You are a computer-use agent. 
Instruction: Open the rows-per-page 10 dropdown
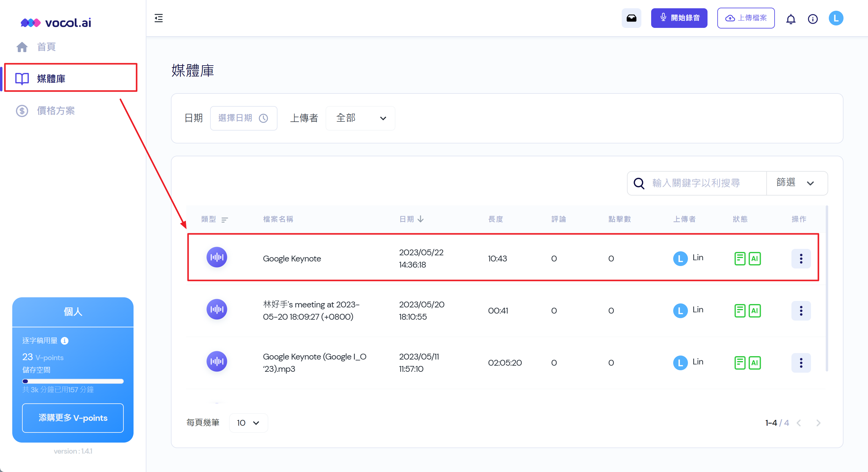pos(248,423)
